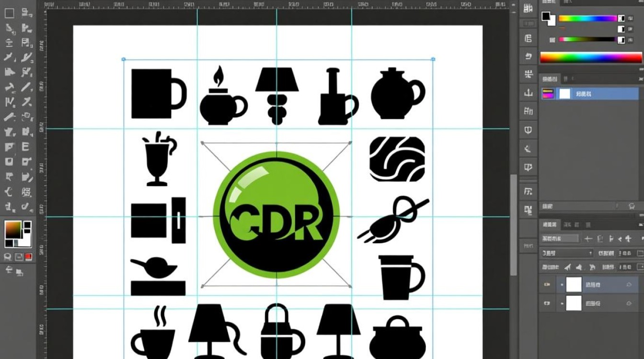644x359 pixels.
Task: Select the Rectangular Marquee tool in the toolbox
Action: (x=9, y=13)
